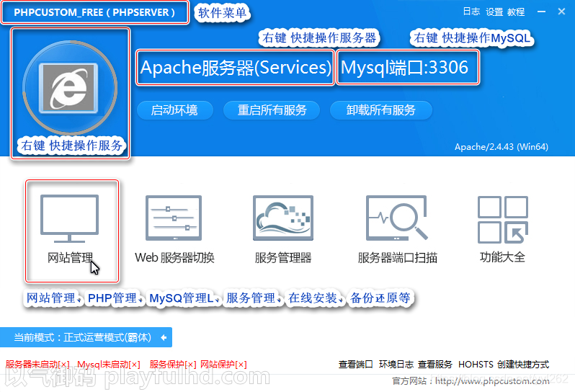Viewport: 575px width, 392px height.
Task: Close the PHPCUSTOM window
Action: (561, 12)
